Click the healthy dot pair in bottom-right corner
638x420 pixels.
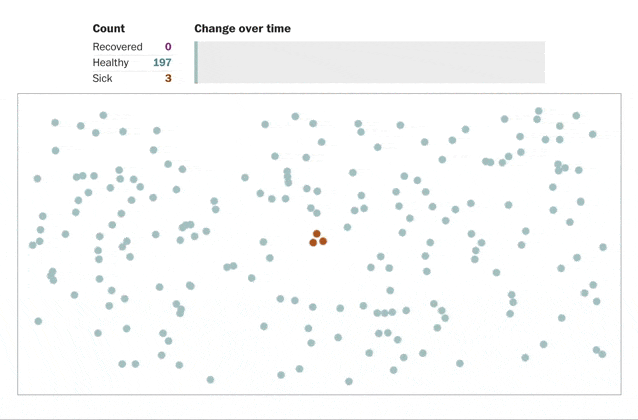click(599, 352)
